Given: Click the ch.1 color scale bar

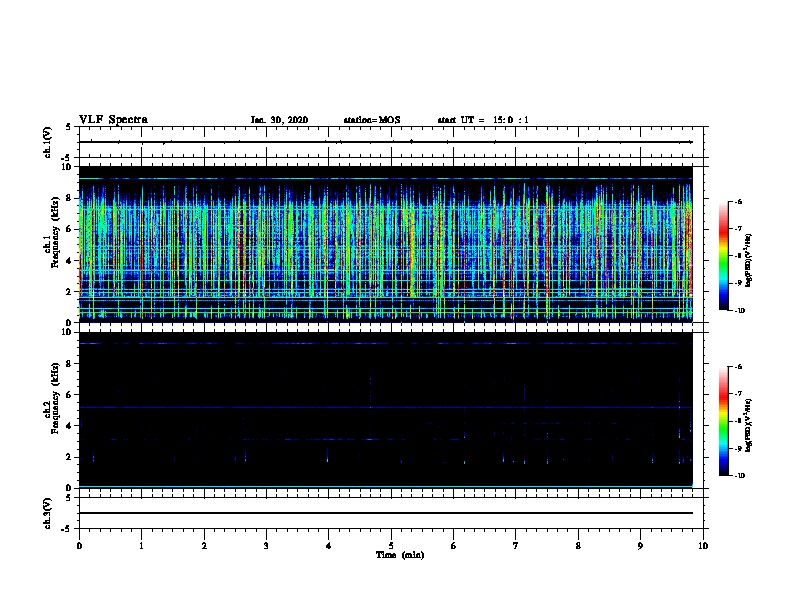Looking at the screenshot, I should point(723,256).
